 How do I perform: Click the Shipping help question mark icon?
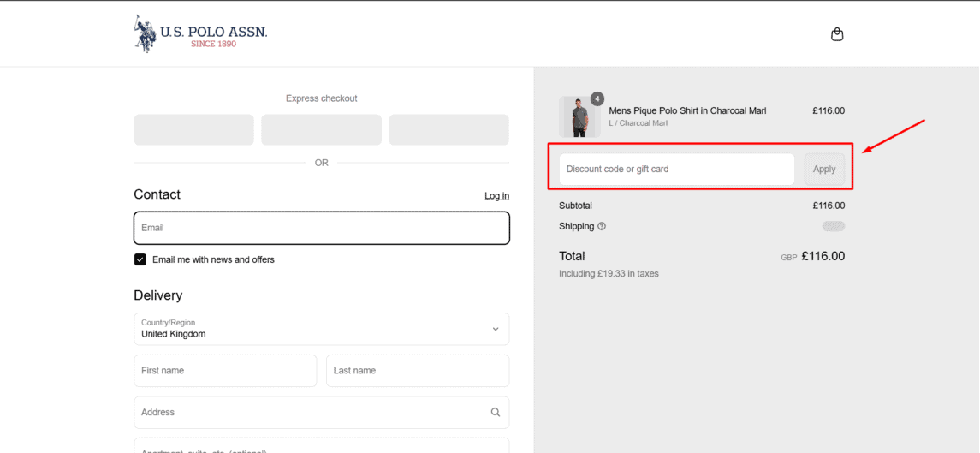tap(602, 226)
